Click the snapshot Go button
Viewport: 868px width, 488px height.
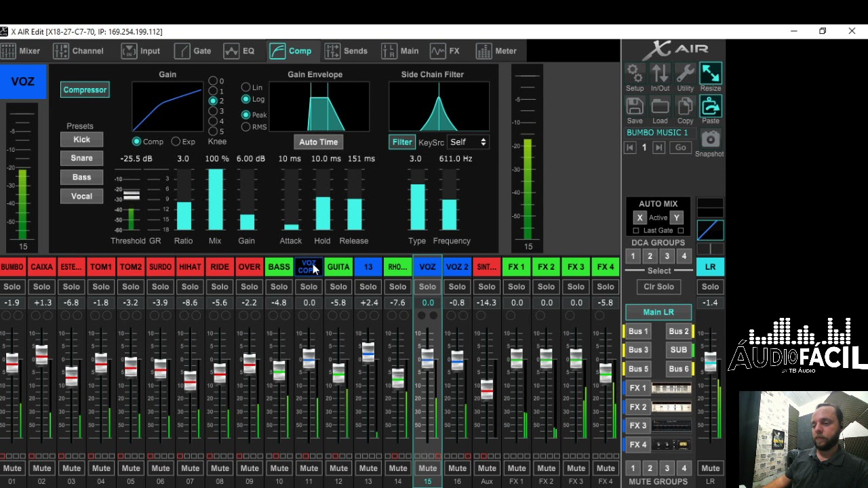680,148
